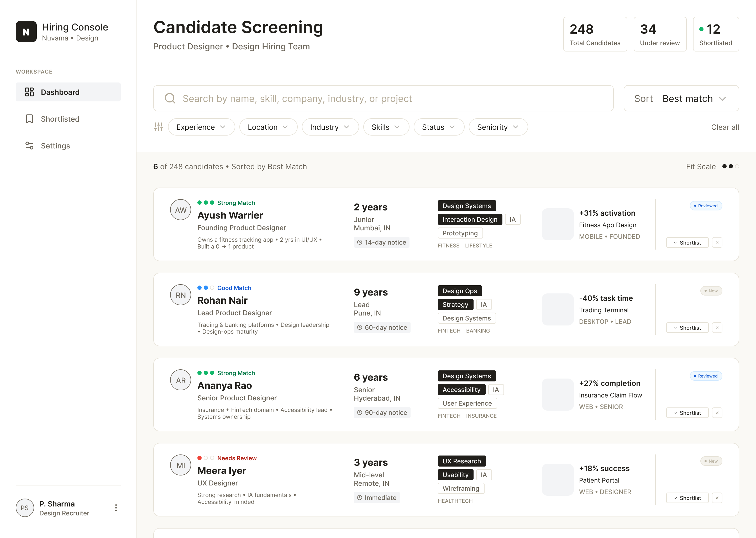
Task: Click the New badge on Rohan Nair
Action: tap(711, 291)
